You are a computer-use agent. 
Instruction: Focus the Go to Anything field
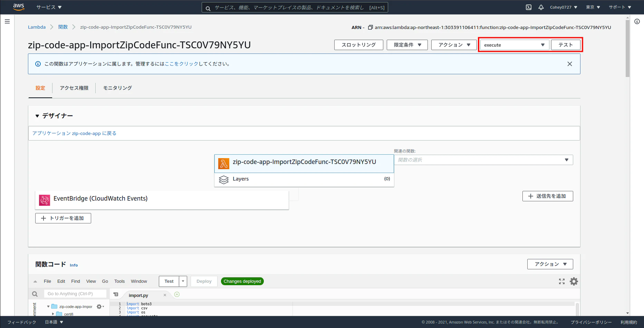point(75,294)
